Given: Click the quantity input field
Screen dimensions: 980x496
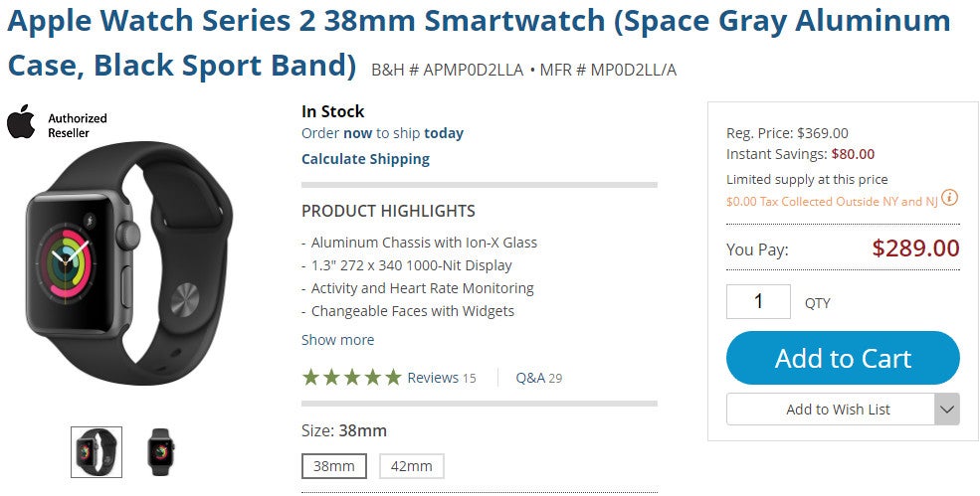Looking at the screenshot, I should [758, 301].
